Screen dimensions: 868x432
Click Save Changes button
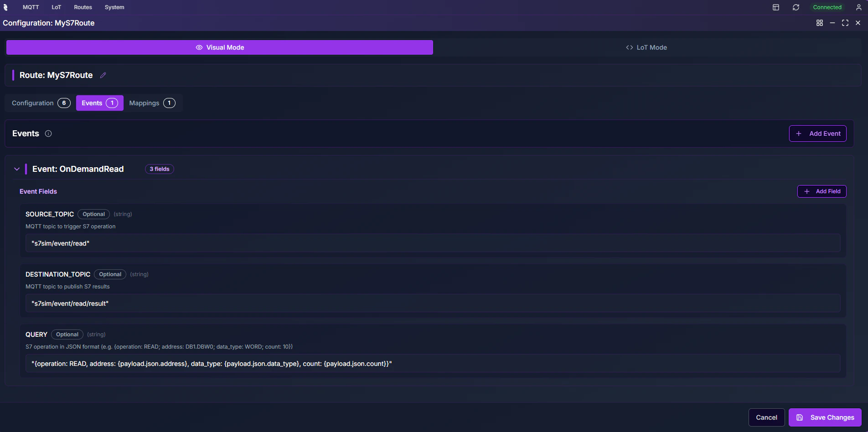coord(825,417)
